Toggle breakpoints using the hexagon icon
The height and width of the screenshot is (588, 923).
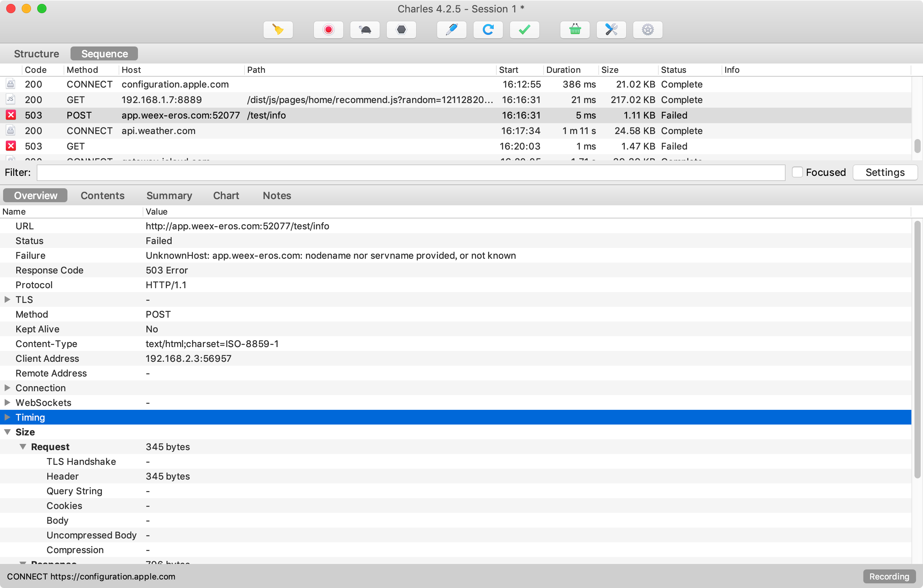tap(401, 30)
